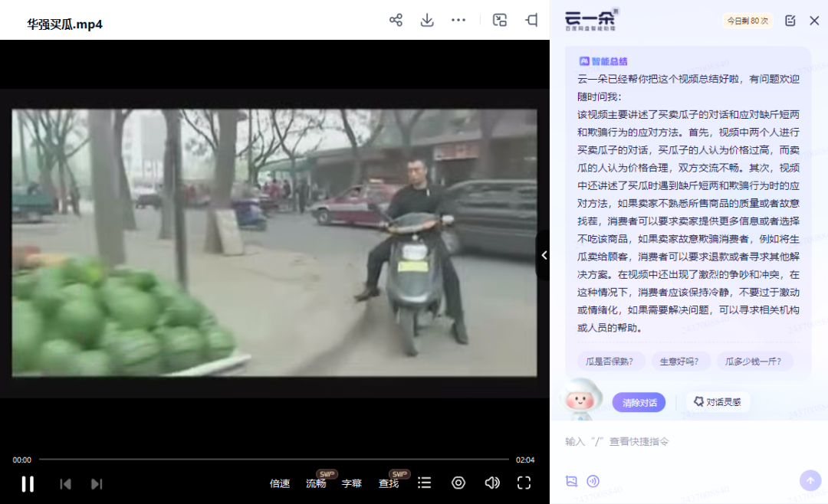The height and width of the screenshot is (504, 828).
Task: Seek along the video progress bar
Action: tap(274, 460)
